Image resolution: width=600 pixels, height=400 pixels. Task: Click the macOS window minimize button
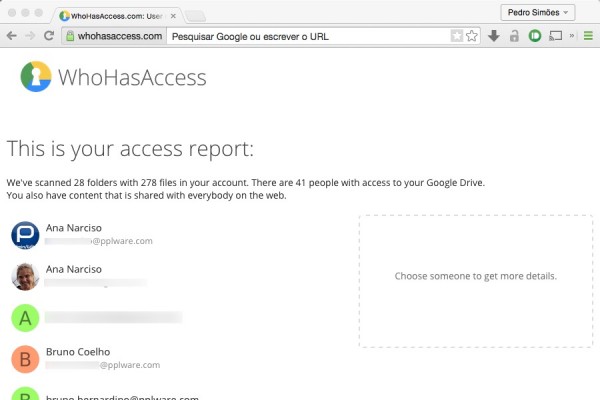[x=25, y=13]
